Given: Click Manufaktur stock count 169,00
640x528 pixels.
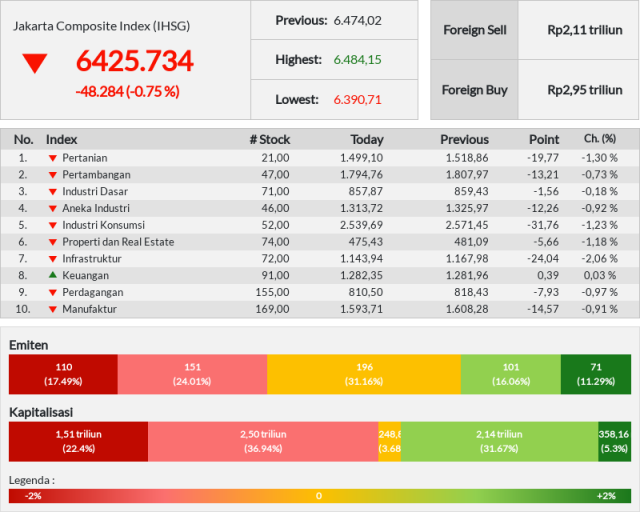Looking at the screenshot, I should coord(272,309).
